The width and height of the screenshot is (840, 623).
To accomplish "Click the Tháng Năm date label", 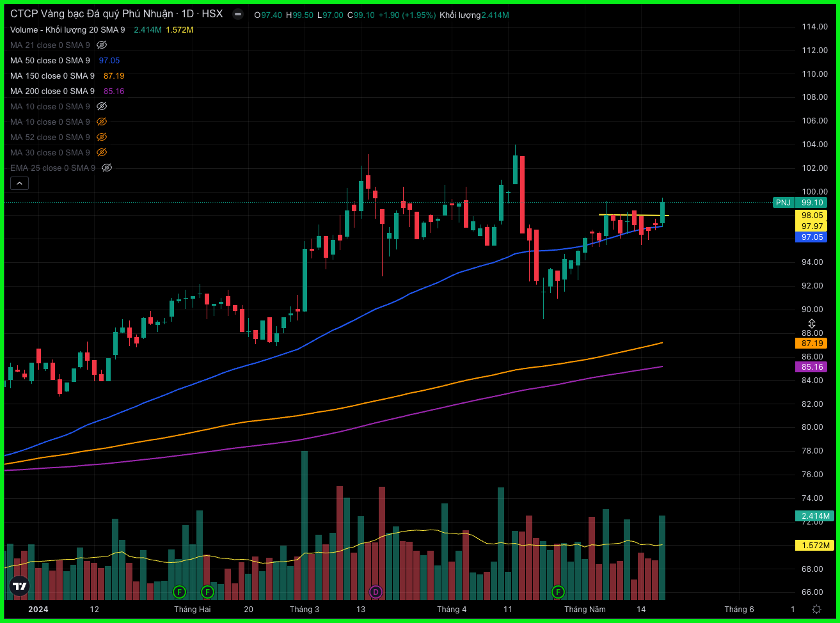I will pos(585,610).
